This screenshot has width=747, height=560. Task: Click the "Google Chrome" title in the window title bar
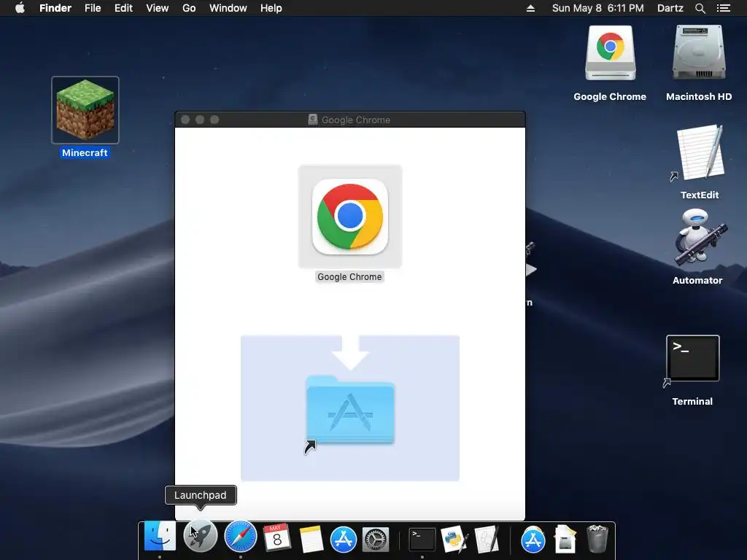[356, 120]
